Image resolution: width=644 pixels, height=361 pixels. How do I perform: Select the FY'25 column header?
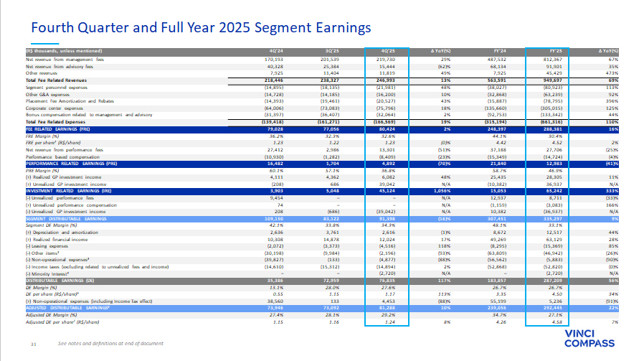[x=549, y=52]
